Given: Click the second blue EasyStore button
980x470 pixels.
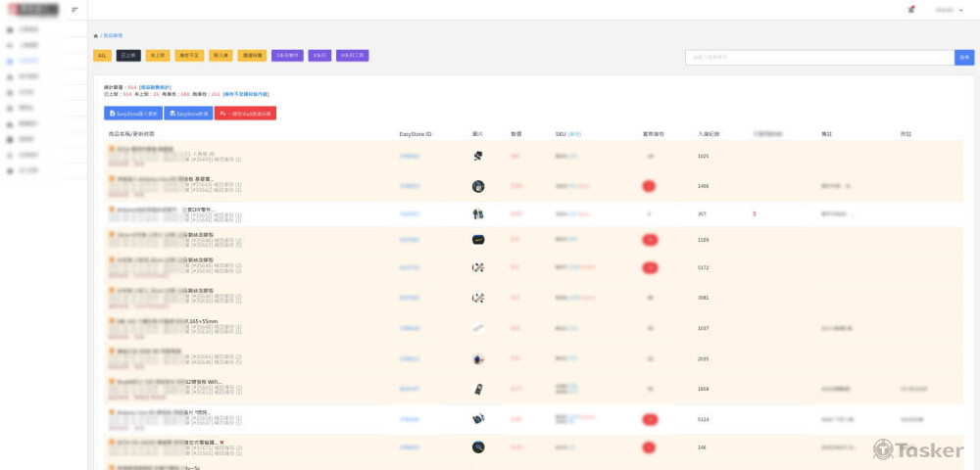Looking at the screenshot, I should [x=189, y=114].
